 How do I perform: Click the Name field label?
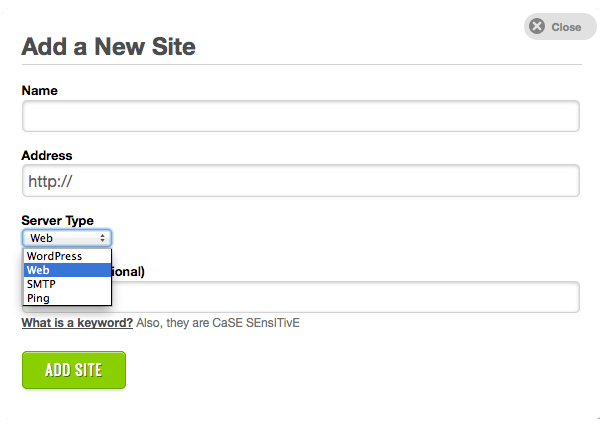point(39,91)
